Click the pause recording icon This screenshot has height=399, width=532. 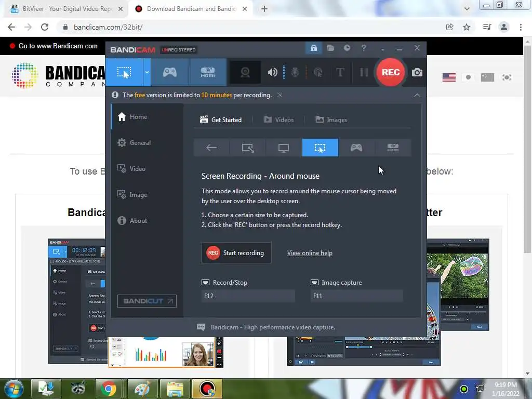click(364, 72)
